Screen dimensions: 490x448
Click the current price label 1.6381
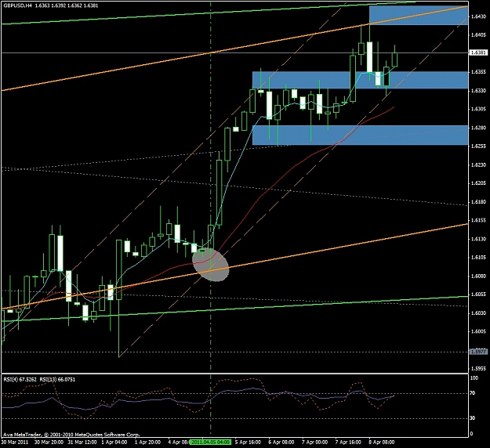click(x=478, y=52)
